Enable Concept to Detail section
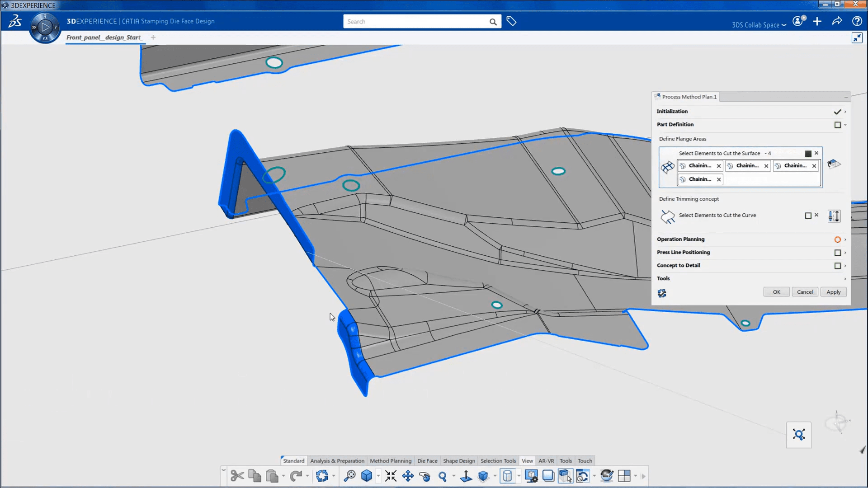 837,265
